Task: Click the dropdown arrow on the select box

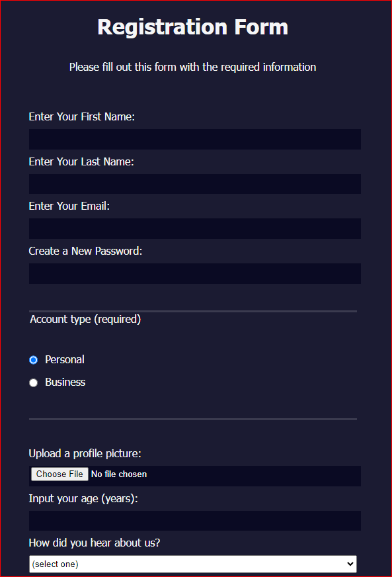Action: 349,564
